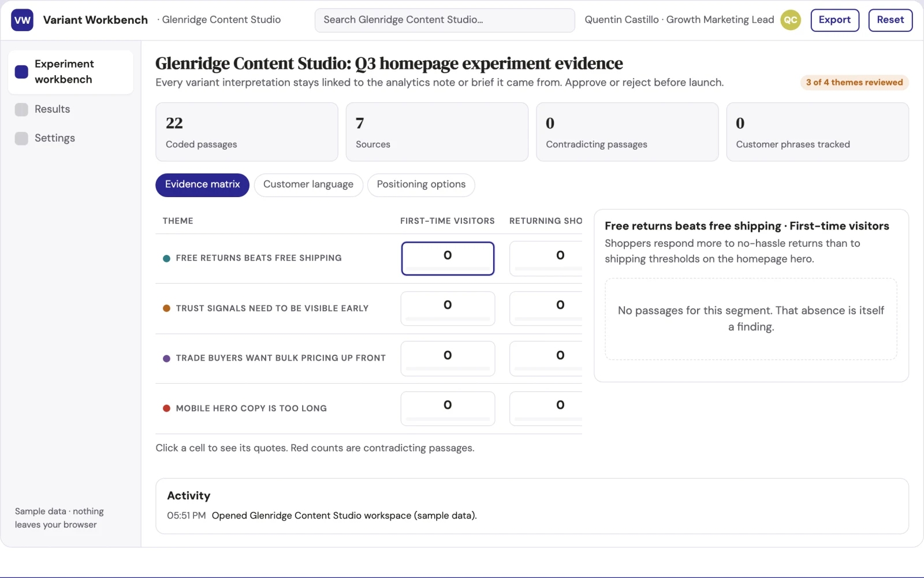Click the Trade Buyers Want Bulk Pricing theme
Screen dimensions: 924x578
click(281, 358)
